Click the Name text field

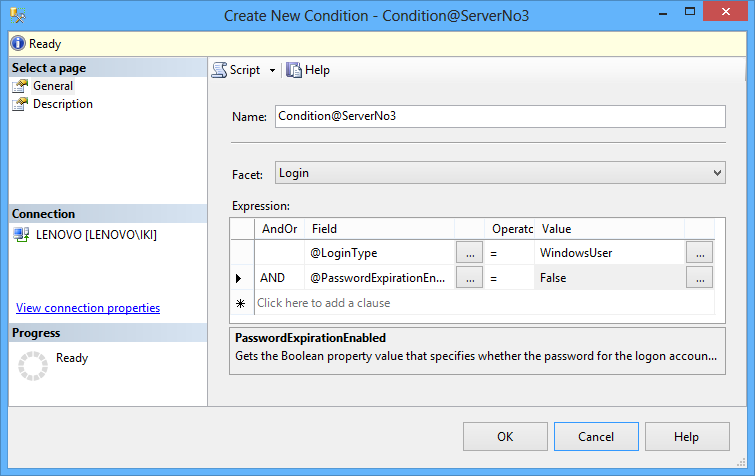pyautogui.click(x=499, y=116)
